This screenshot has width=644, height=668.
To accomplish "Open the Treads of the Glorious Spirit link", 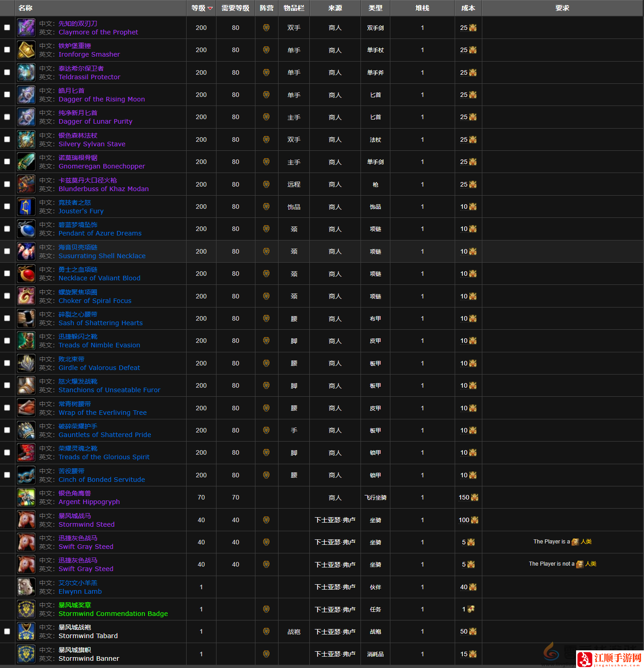I will [104, 457].
